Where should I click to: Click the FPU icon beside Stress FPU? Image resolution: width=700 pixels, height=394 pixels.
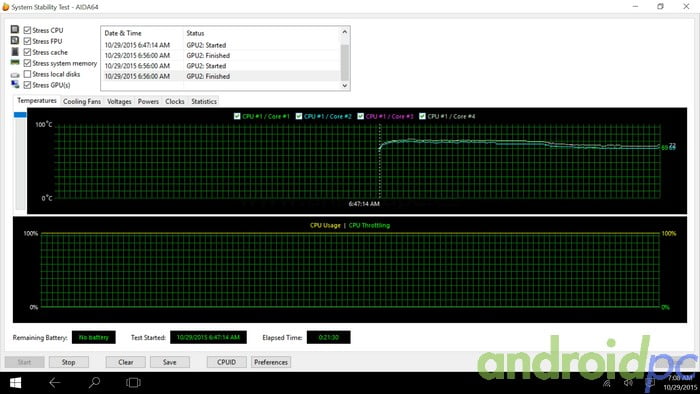[15, 41]
